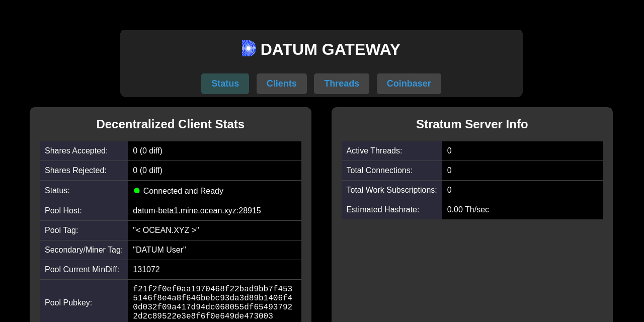This screenshot has height=322, width=644.
Task: Select the Total Work Subscriptions label
Action: (x=392, y=190)
